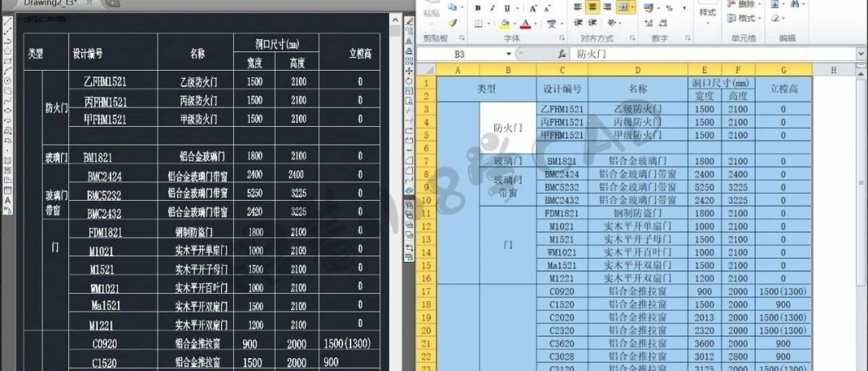Click decrease decimal places icon
Viewport: 868px width, 371px height.
point(665,22)
